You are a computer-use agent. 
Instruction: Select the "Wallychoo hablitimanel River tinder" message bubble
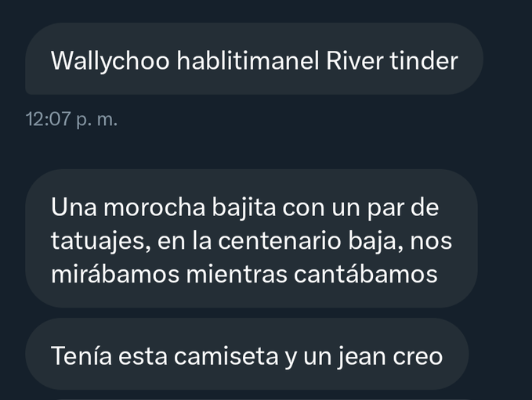[254, 59]
